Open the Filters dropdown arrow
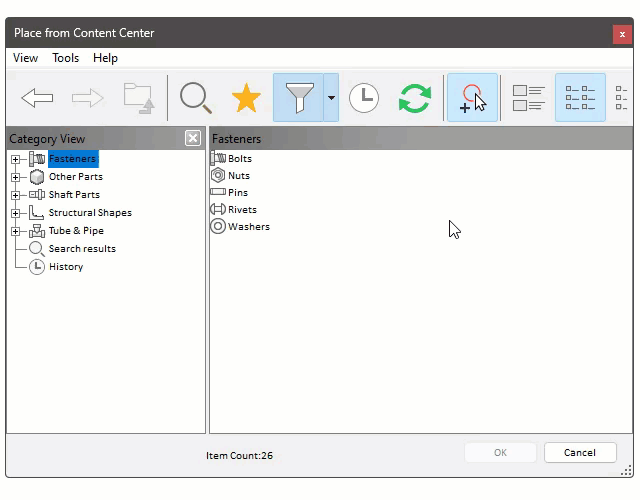The width and height of the screenshot is (640, 500). click(x=331, y=98)
